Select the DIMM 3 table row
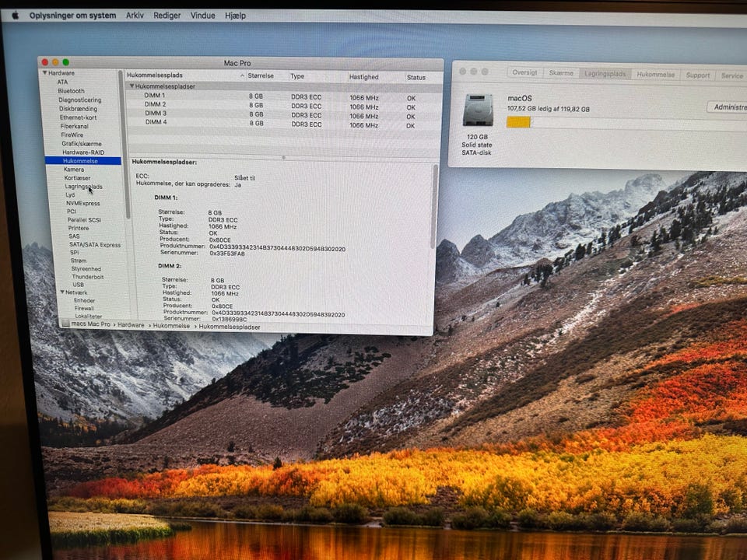This screenshot has width=747, height=560. [x=284, y=115]
